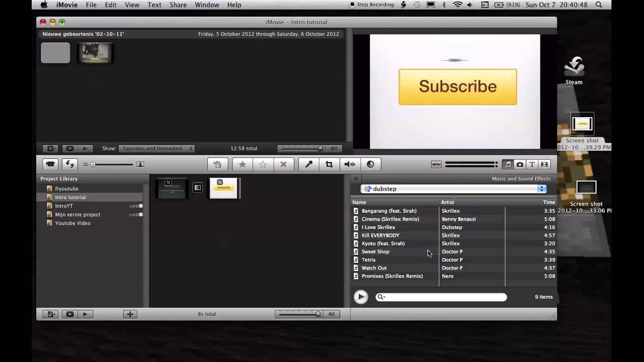Open the Share menu

[x=178, y=5]
